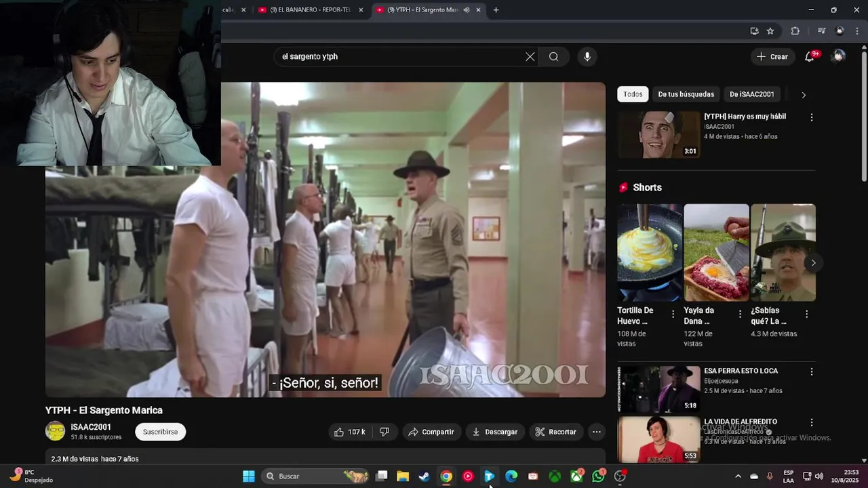Select the De tus búsquedas chip
Screen dimensions: 868x488
(686, 94)
